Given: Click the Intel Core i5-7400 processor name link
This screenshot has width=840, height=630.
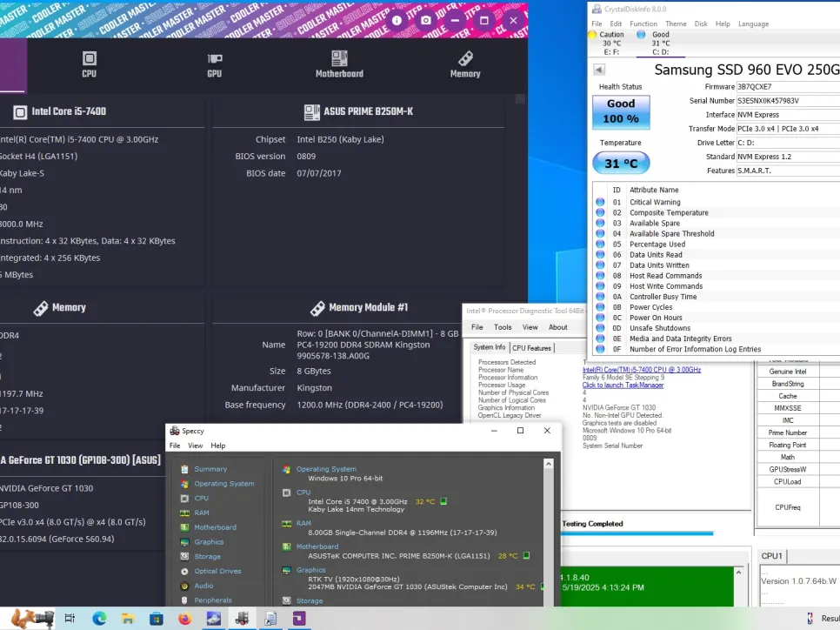Looking at the screenshot, I should point(641,370).
